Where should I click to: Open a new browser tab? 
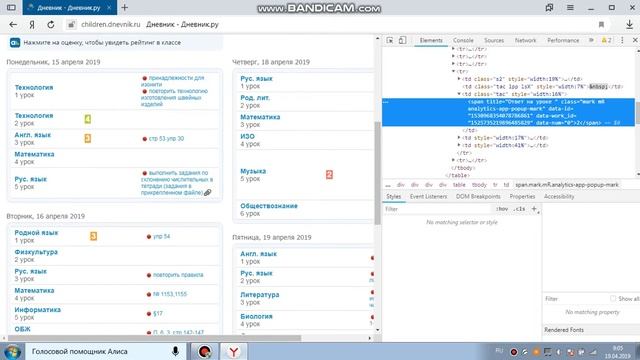tap(124, 7)
